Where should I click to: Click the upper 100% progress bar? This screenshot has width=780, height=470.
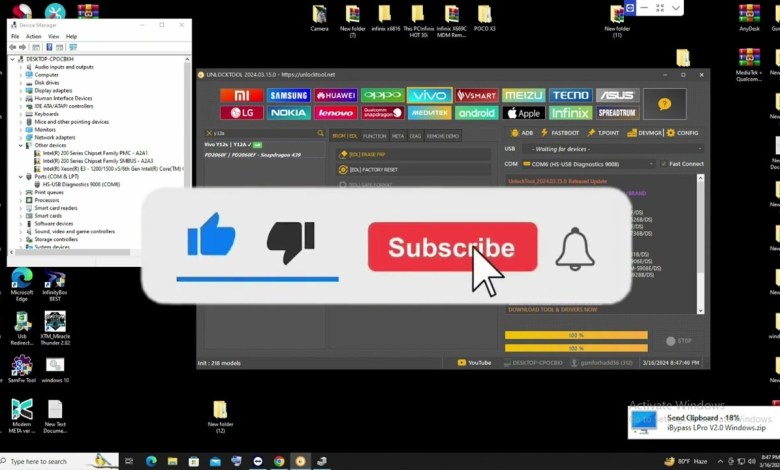(x=576, y=335)
